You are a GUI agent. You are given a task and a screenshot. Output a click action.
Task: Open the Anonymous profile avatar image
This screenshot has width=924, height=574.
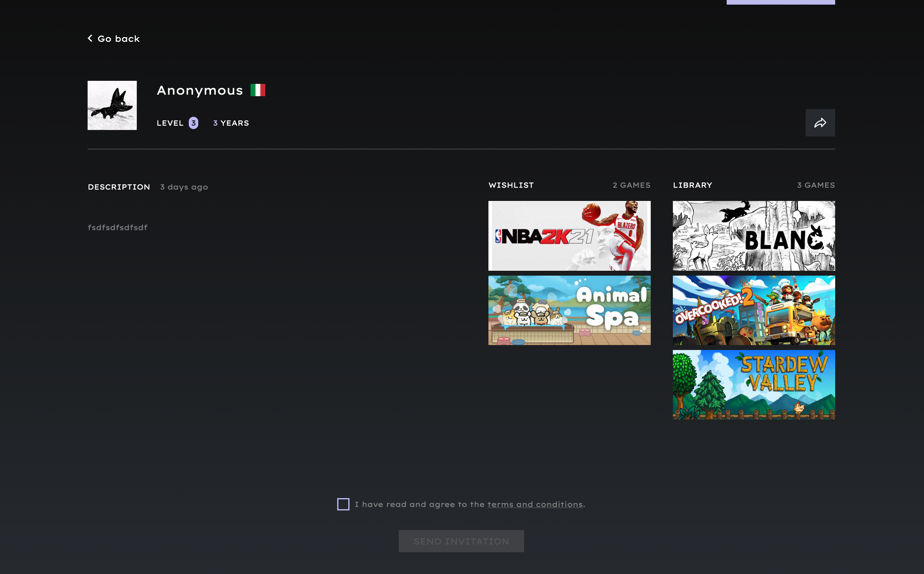click(x=112, y=105)
